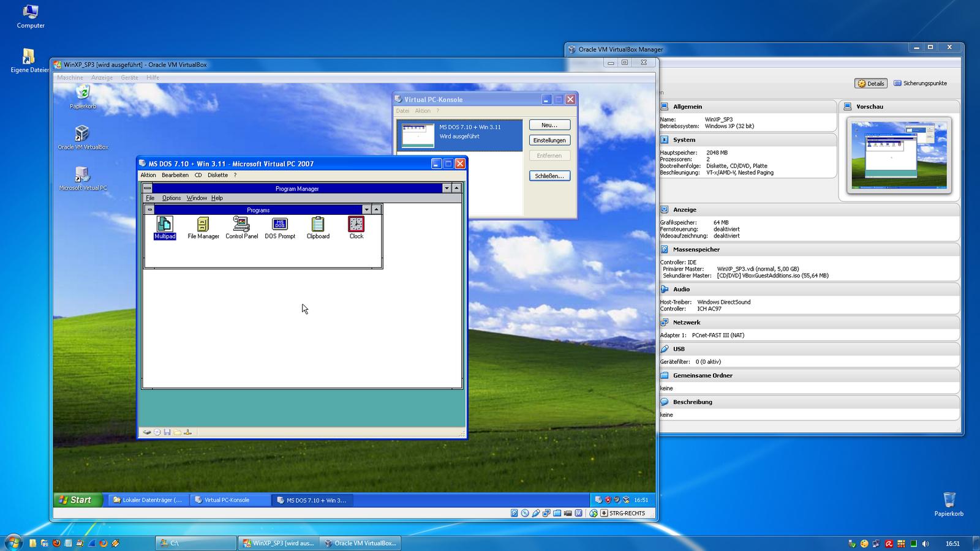Open Eigene Dateien on Windows 7 desktop
Viewport: 980px width, 551px height.
point(29,61)
